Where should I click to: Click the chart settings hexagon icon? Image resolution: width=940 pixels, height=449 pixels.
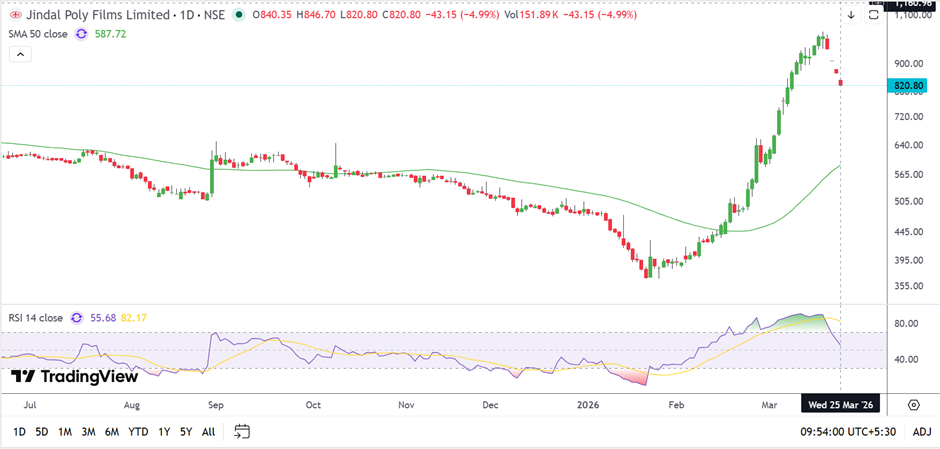[x=913, y=405]
